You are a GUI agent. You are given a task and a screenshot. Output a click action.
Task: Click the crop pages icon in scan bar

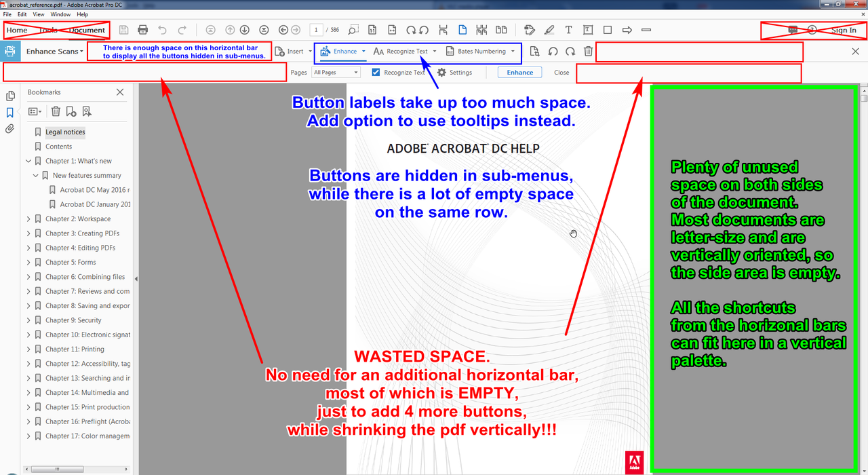coord(534,52)
